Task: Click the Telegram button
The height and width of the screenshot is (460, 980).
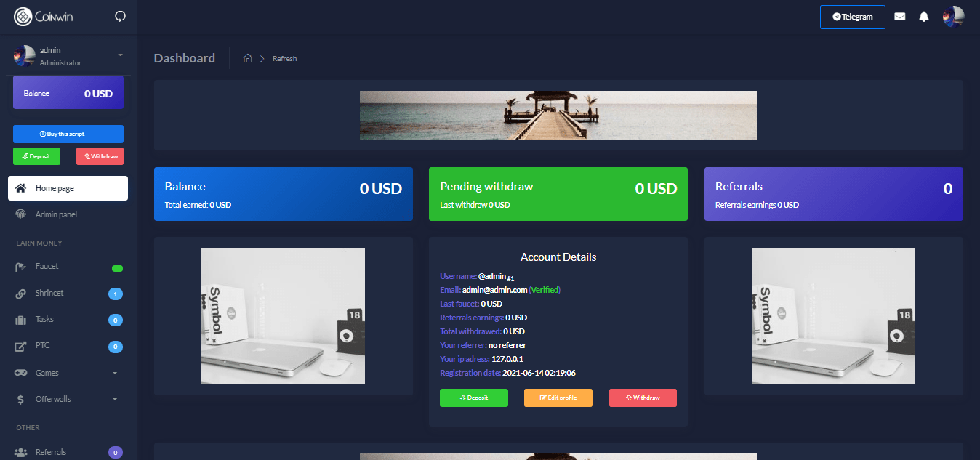Action: tap(852, 17)
